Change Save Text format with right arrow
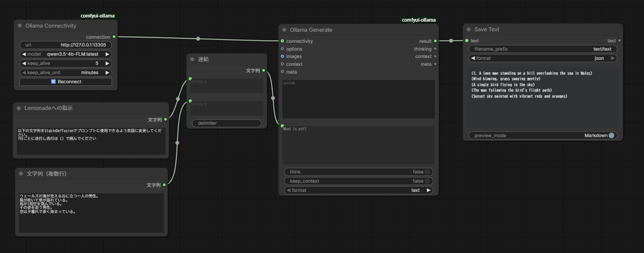Viewport: 644px width, 253px height. pos(613,58)
